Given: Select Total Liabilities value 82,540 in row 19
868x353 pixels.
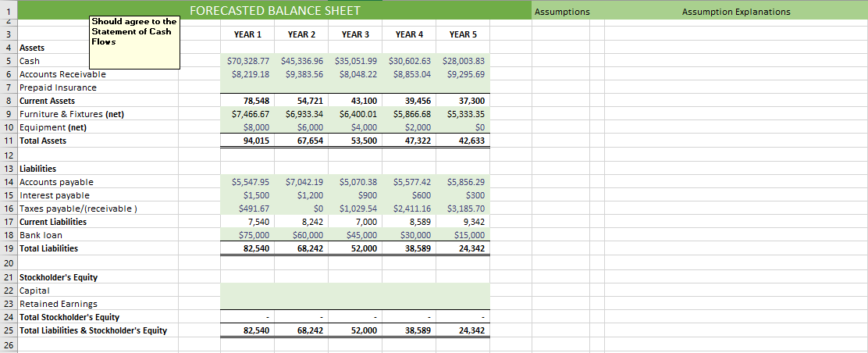Looking at the screenshot, I should pyautogui.click(x=248, y=248).
